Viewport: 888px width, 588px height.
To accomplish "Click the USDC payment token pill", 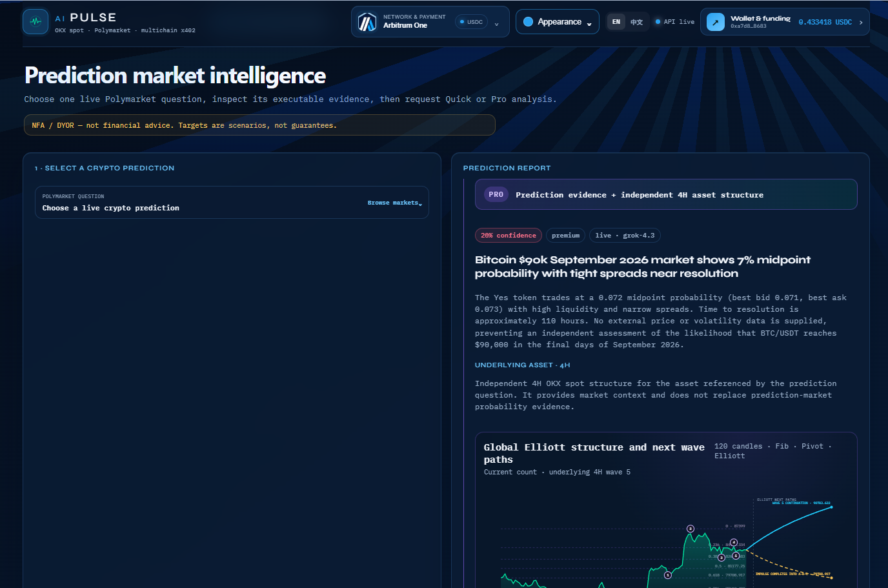I will [472, 22].
